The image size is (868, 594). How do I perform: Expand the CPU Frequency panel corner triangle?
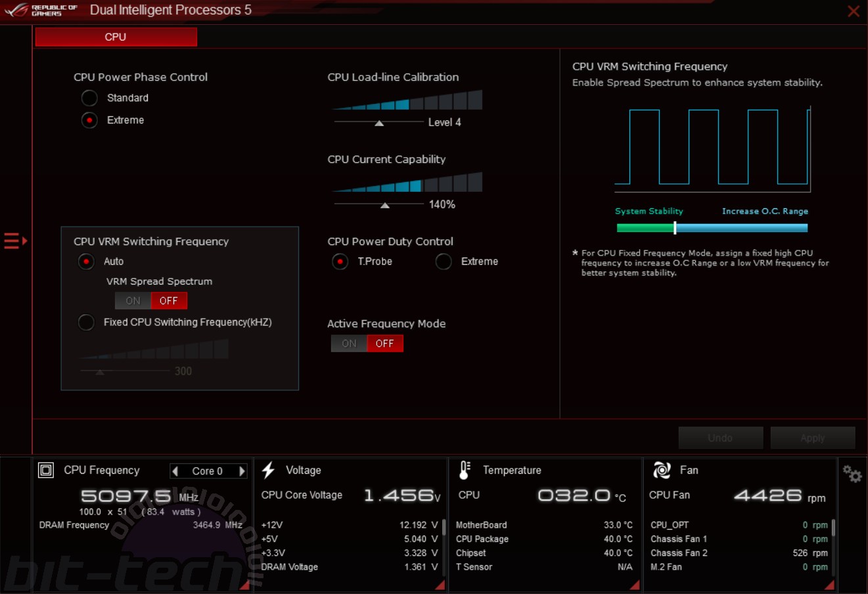(x=245, y=585)
